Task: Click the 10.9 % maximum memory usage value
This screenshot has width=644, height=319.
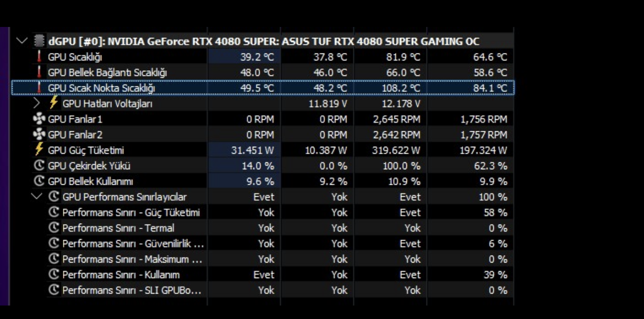Action: point(405,181)
